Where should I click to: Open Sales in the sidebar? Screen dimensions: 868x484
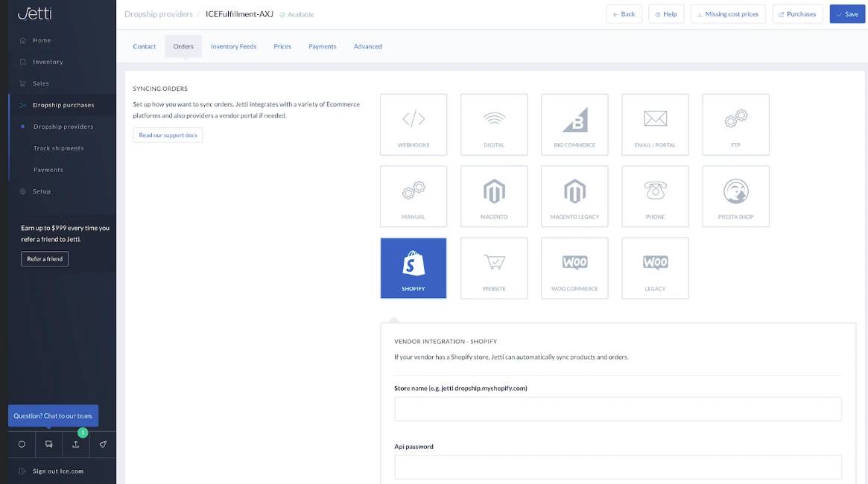(x=40, y=83)
